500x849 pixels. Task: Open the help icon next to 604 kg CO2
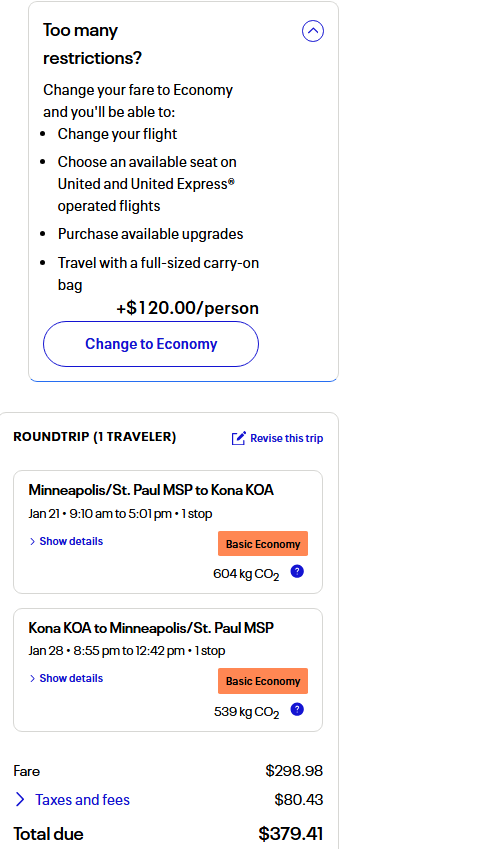(297, 571)
